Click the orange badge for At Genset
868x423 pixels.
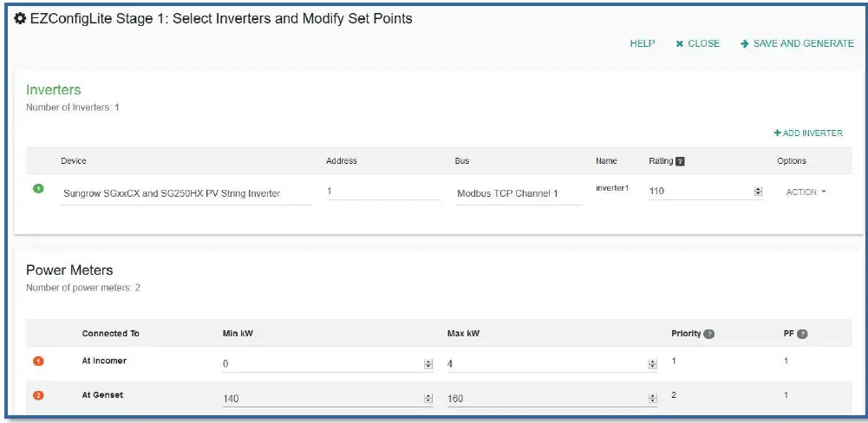click(38, 395)
